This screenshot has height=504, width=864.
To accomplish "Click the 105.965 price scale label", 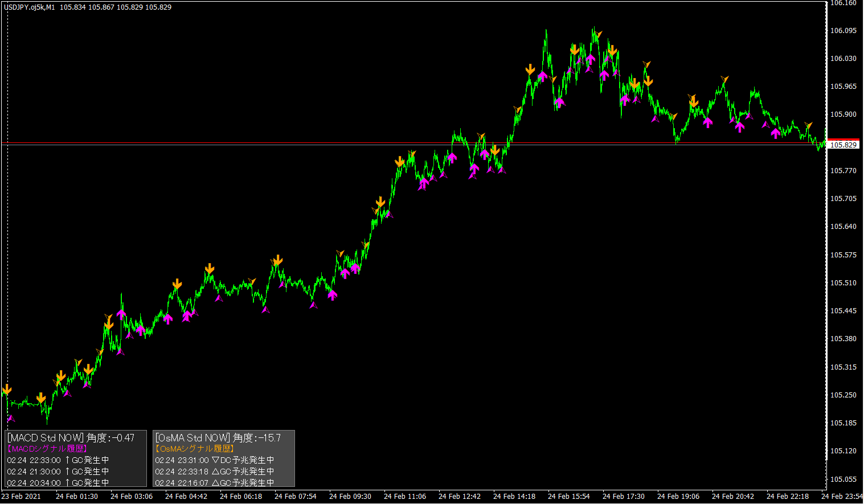I will point(843,87).
